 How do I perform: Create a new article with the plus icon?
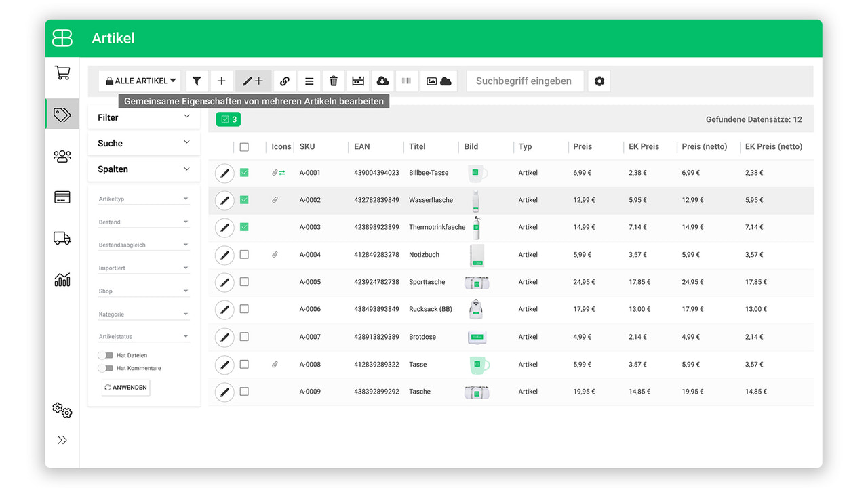(x=221, y=81)
